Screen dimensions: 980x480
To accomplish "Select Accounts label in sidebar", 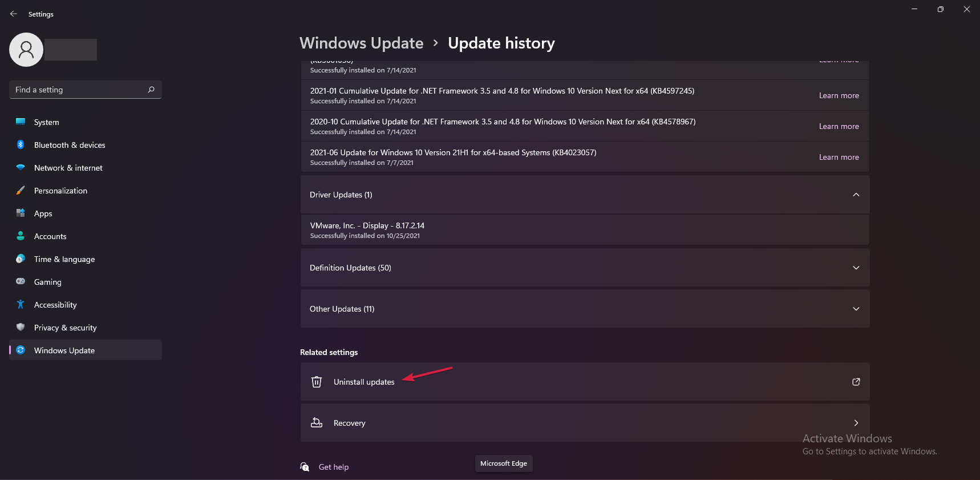I will click(x=50, y=236).
